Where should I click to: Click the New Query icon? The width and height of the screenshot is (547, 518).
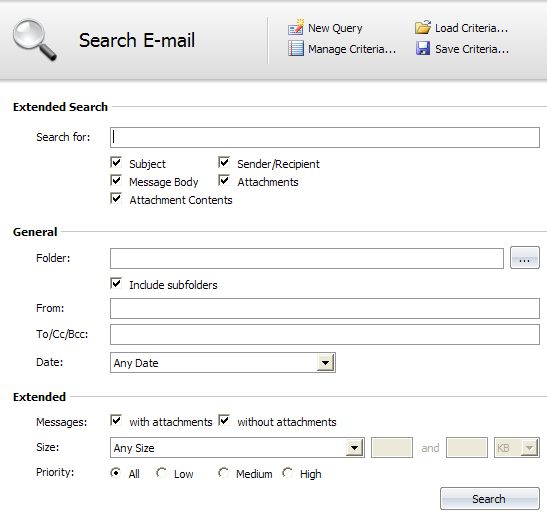coord(296,27)
